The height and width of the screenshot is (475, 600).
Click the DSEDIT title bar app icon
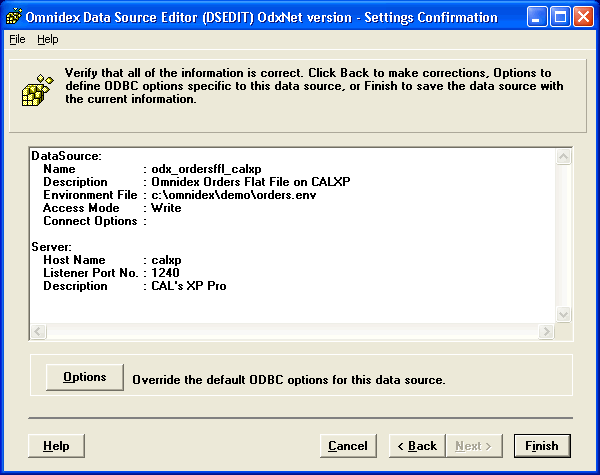[x=14, y=17]
